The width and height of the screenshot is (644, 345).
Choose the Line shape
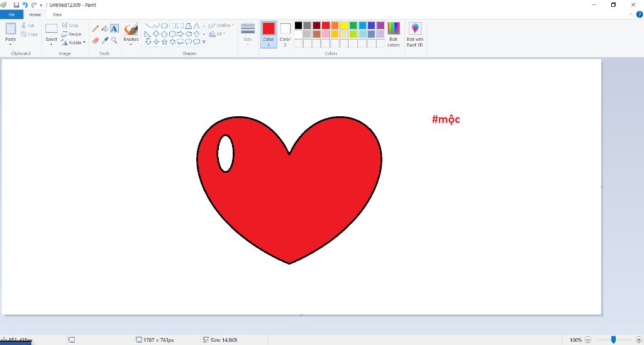[x=148, y=26]
